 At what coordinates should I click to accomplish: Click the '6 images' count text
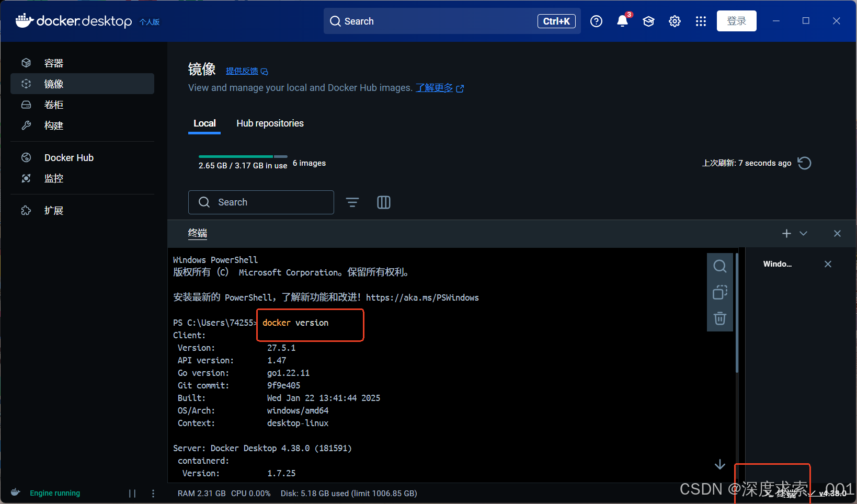click(309, 163)
